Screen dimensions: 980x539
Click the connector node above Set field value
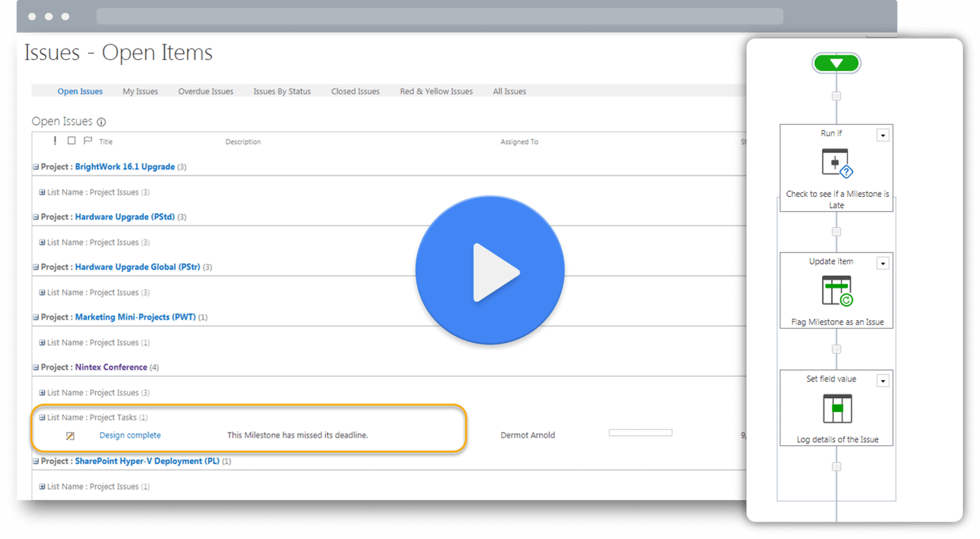836,349
